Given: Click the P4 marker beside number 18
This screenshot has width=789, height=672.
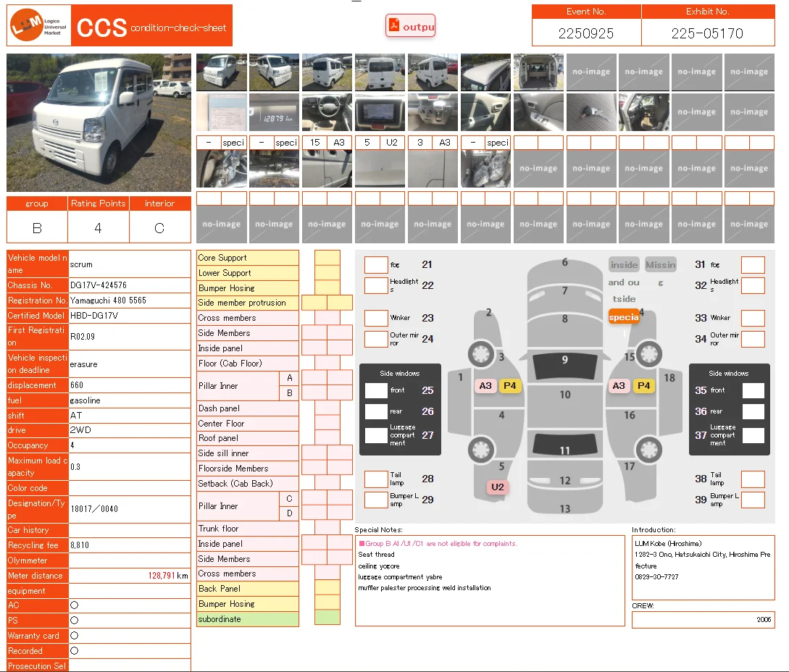Looking at the screenshot, I should point(643,386).
